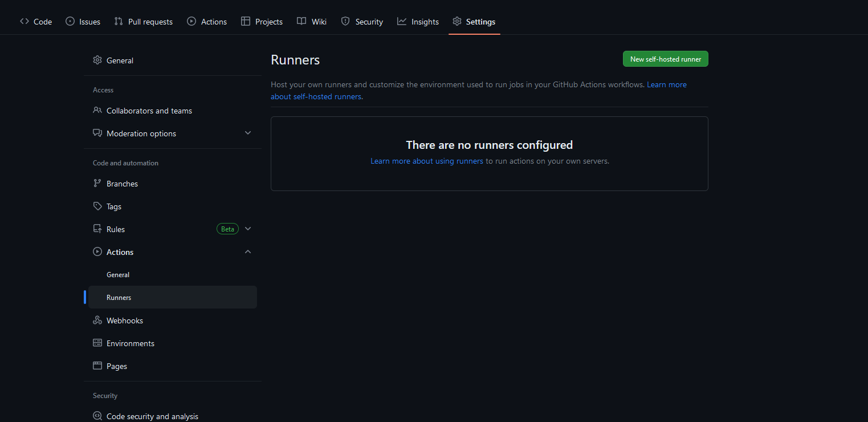Click the Projects board icon
The width and height of the screenshot is (868, 422).
coord(245,21)
